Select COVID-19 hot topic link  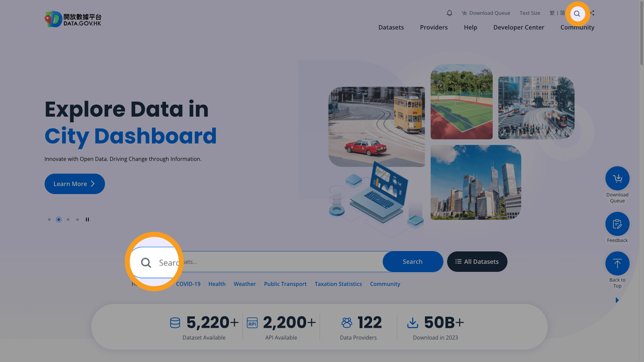(x=188, y=284)
